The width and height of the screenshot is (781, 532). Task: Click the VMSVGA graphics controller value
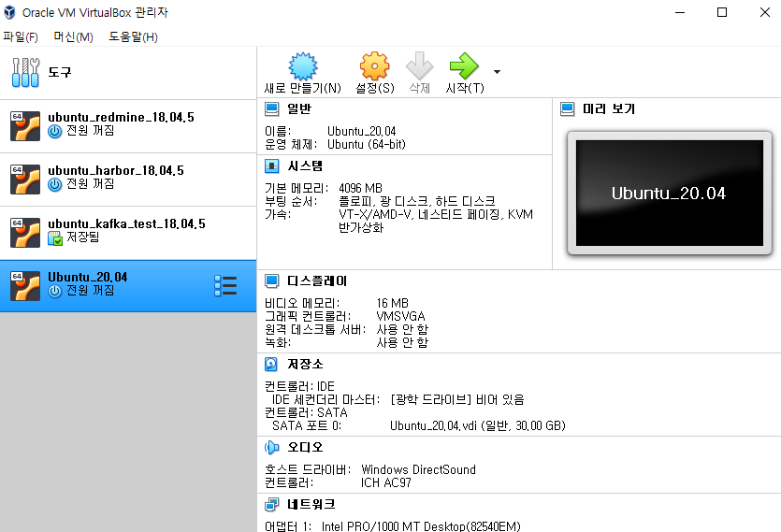(401, 316)
